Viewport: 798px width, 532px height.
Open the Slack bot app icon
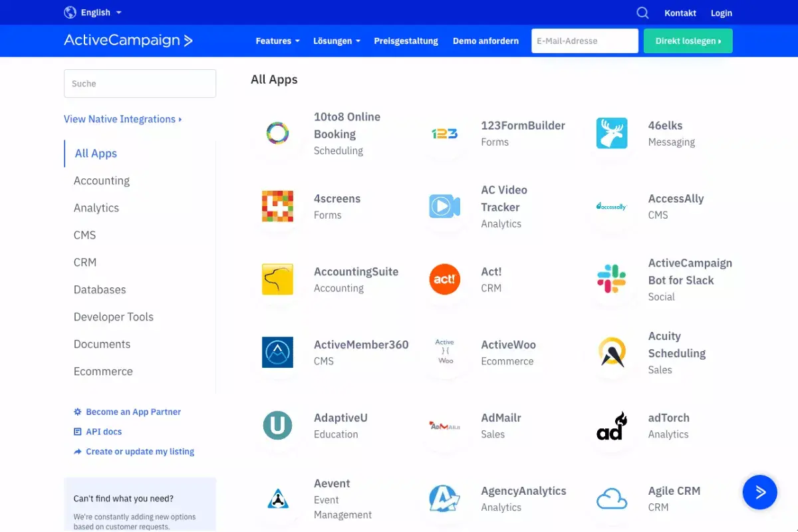coord(612,279)
